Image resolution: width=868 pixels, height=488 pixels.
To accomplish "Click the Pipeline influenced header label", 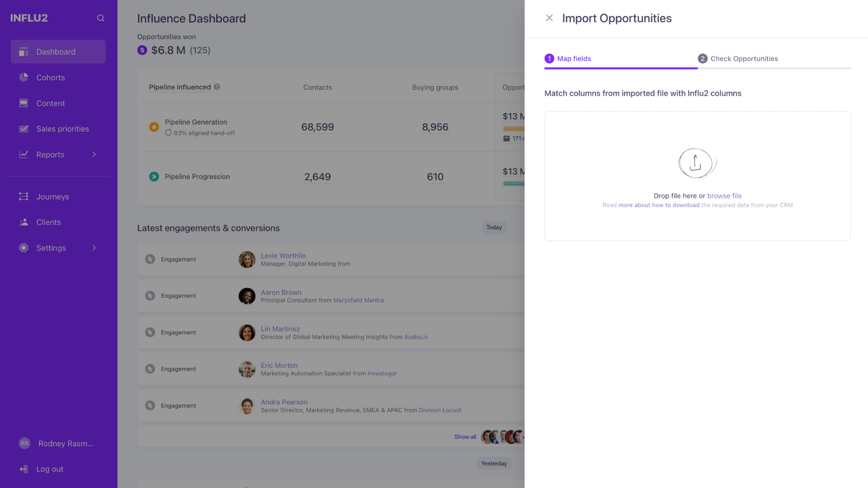I will (x=180, y=87).
